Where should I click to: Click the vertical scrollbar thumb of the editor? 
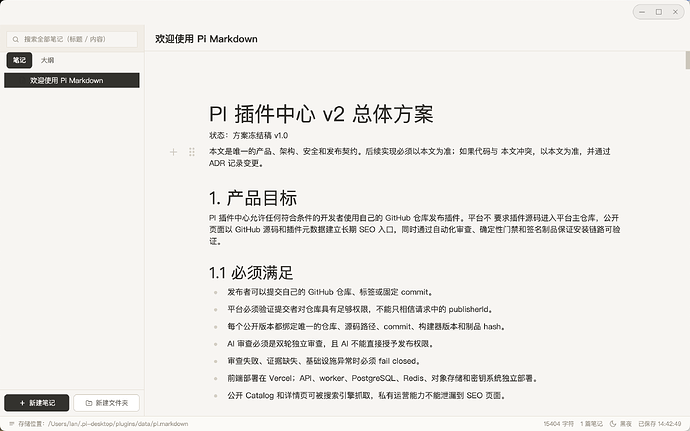click(687, 60)
